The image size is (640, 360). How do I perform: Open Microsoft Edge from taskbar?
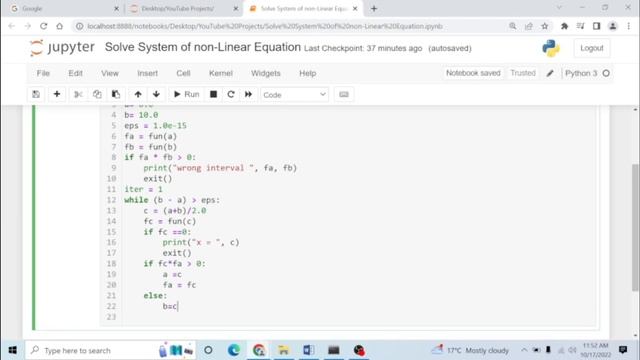[233, 350]
